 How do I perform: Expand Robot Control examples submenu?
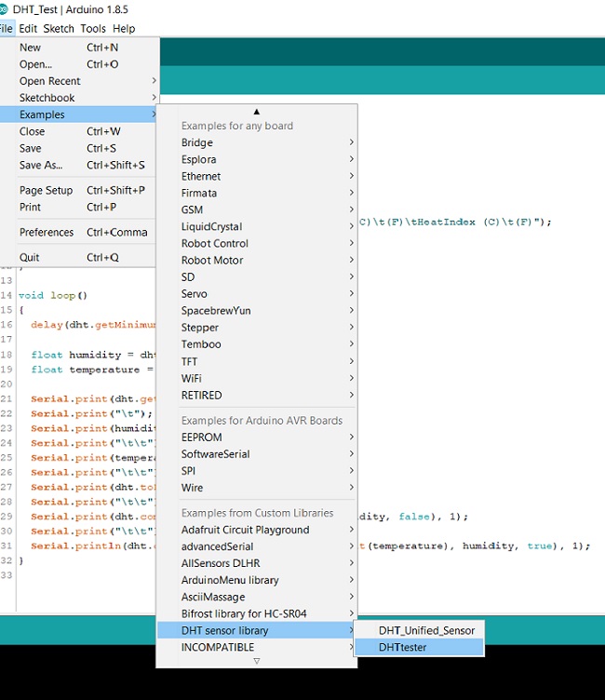(257, 243)
